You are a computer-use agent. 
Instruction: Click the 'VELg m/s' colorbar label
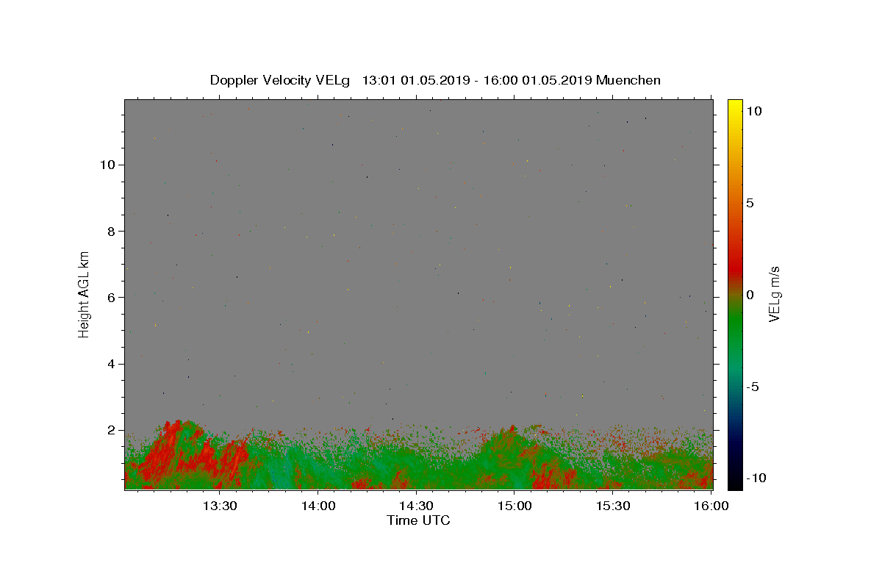point(773,294)
